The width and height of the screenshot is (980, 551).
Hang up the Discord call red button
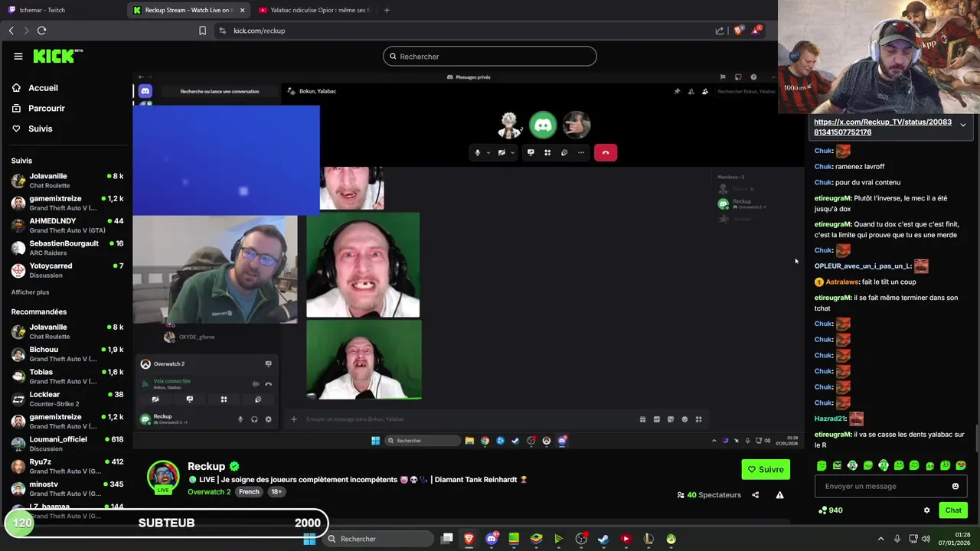(606, 152)
